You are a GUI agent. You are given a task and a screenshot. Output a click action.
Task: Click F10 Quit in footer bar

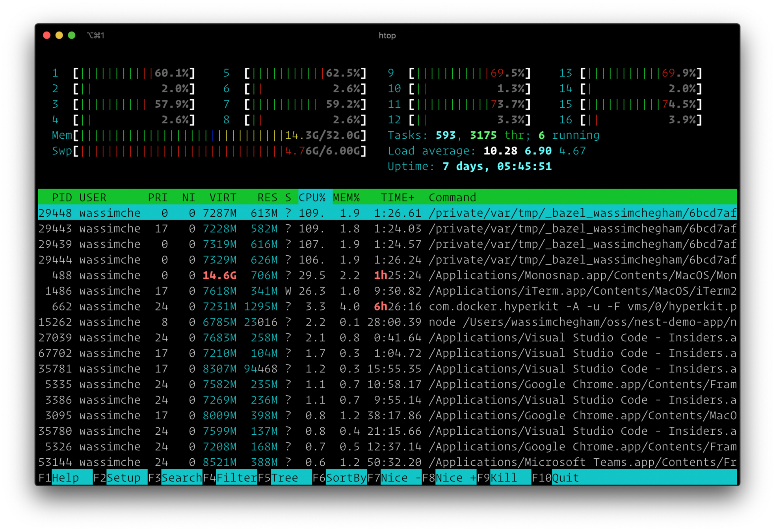pos(565,478)
